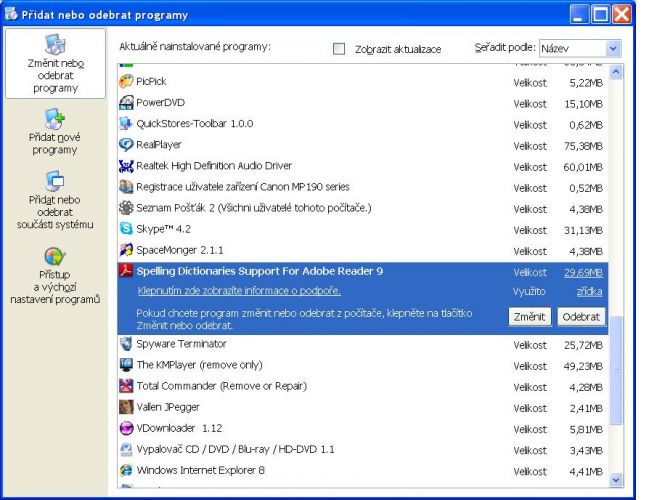
Task: Click the 75,38MB size value
Action: (583, 146)
